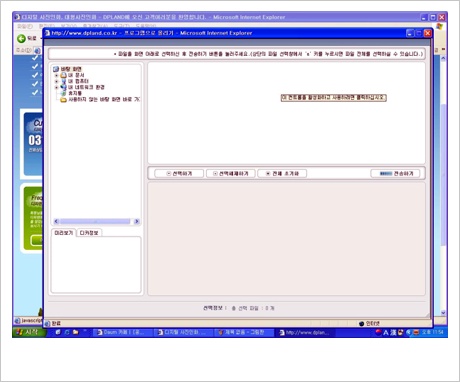Click the scroll-up arrow in background IE window
460x382 pixels.
click(x=443, y=58)
